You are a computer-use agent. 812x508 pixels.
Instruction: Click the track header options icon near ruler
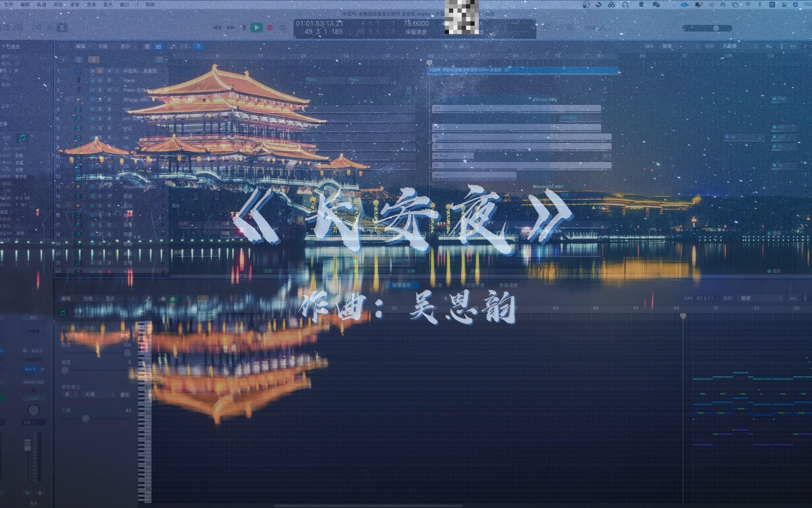coord(159,60)
